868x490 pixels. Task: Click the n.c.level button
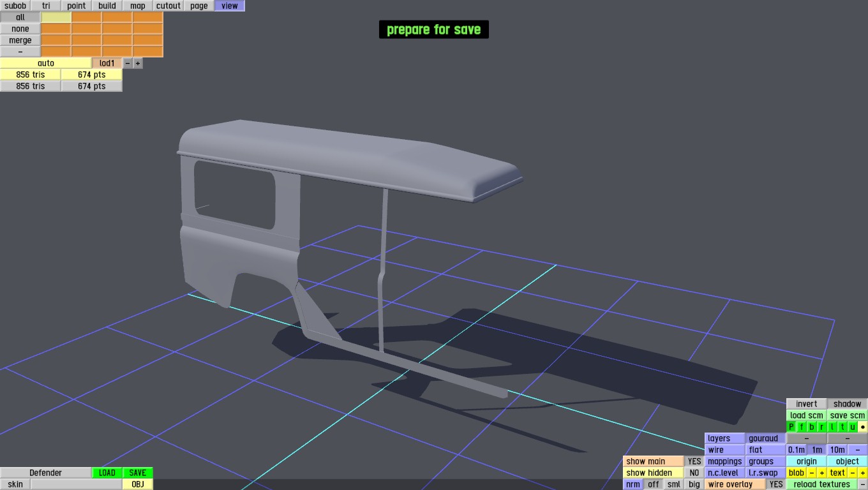725,473
